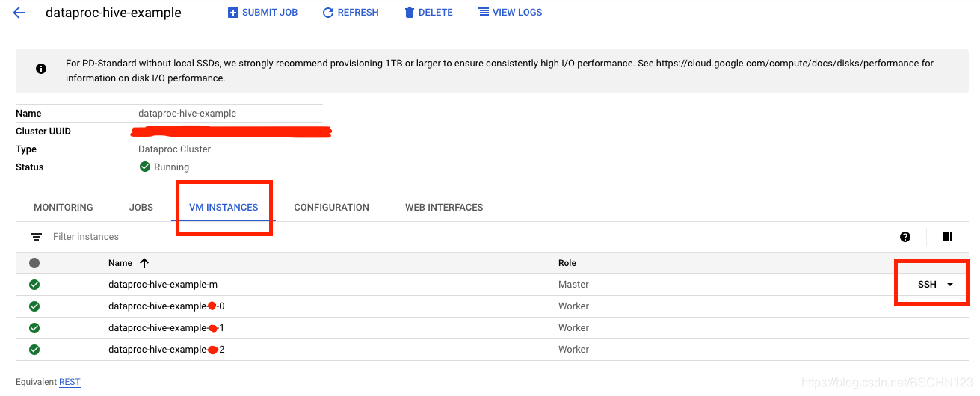Click the Submit Job plus icon
This screenshot has width=980, height=396.
233,13
